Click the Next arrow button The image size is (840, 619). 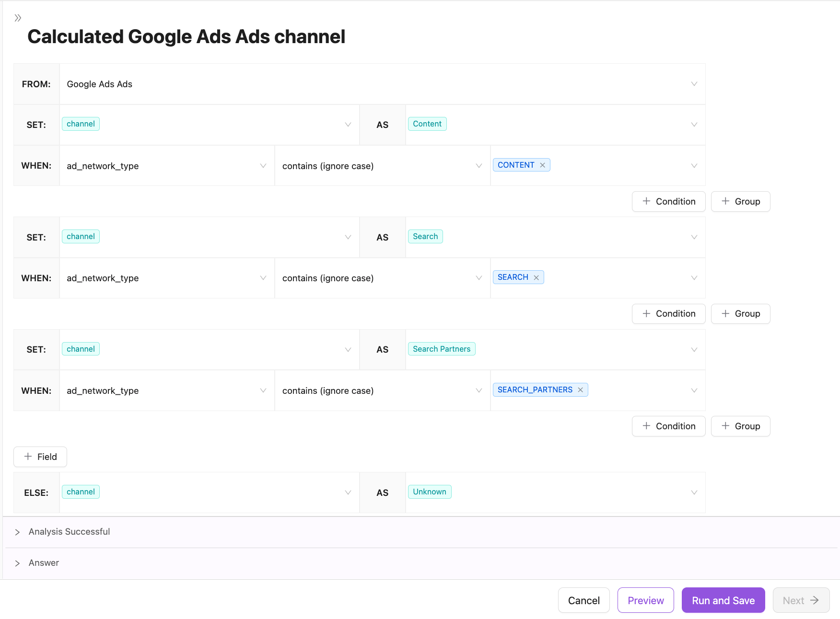click(x=801, y=600)
